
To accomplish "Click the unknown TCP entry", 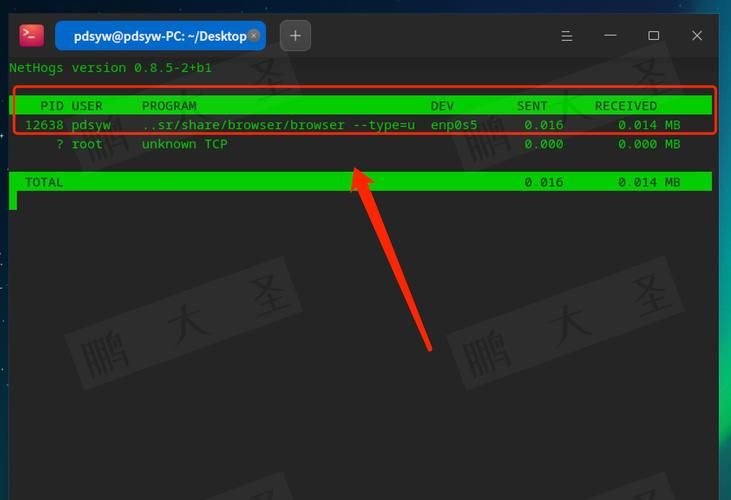I will (184, 144).
